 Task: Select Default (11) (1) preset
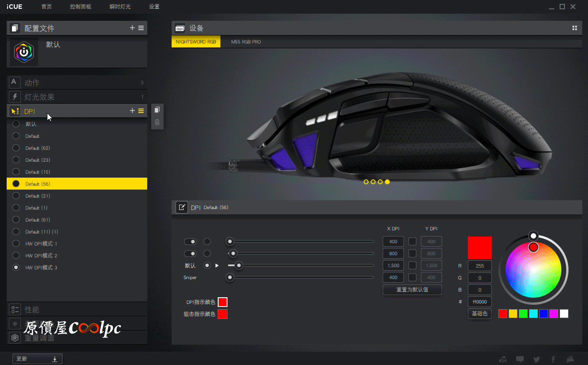[77, 232]
